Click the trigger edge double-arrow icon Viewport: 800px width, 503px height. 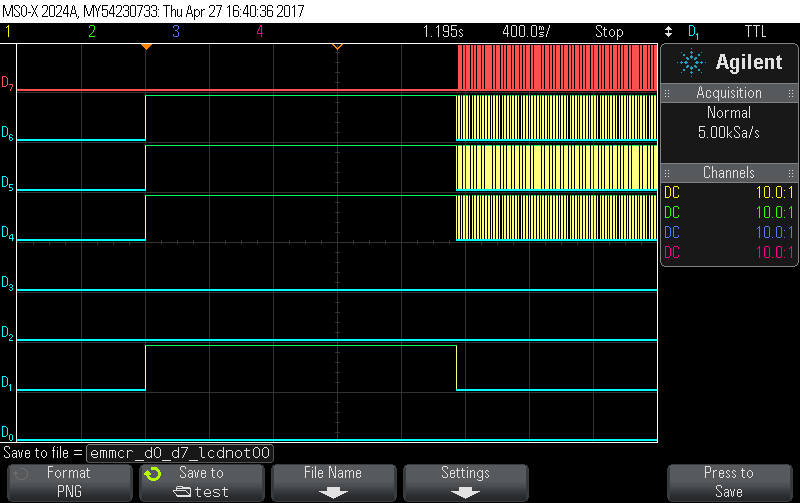(x=668, y=32)
